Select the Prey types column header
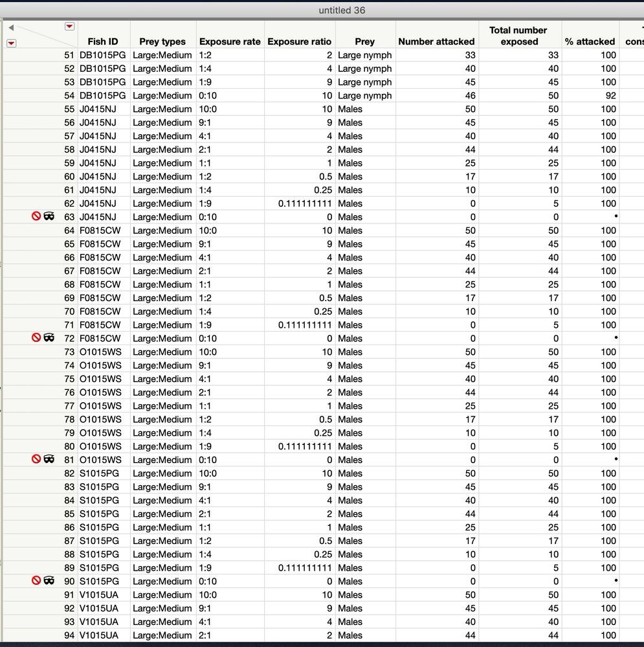 (x=162, y=41)
